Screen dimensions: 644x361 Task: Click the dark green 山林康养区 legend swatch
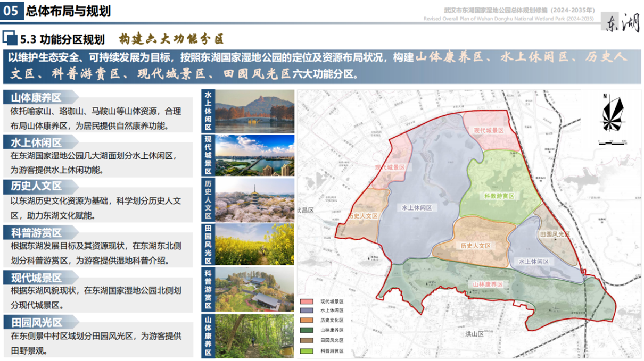point(308,330)
